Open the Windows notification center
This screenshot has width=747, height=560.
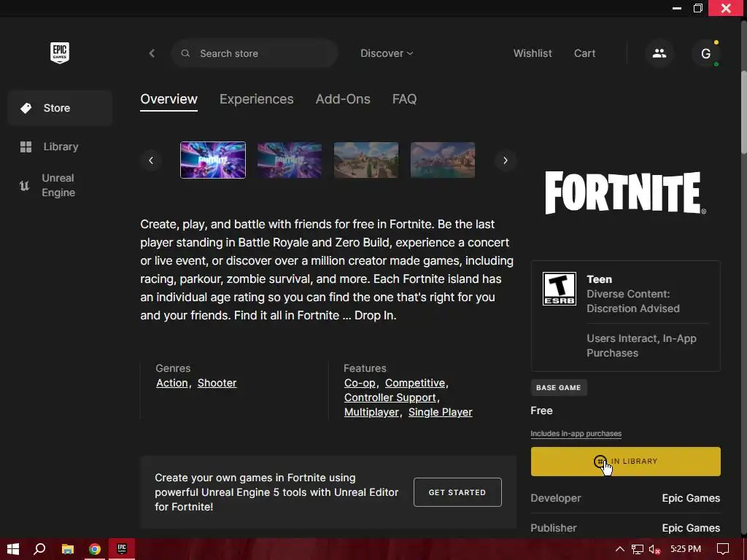pyautogui.click(x=723, y=549)
